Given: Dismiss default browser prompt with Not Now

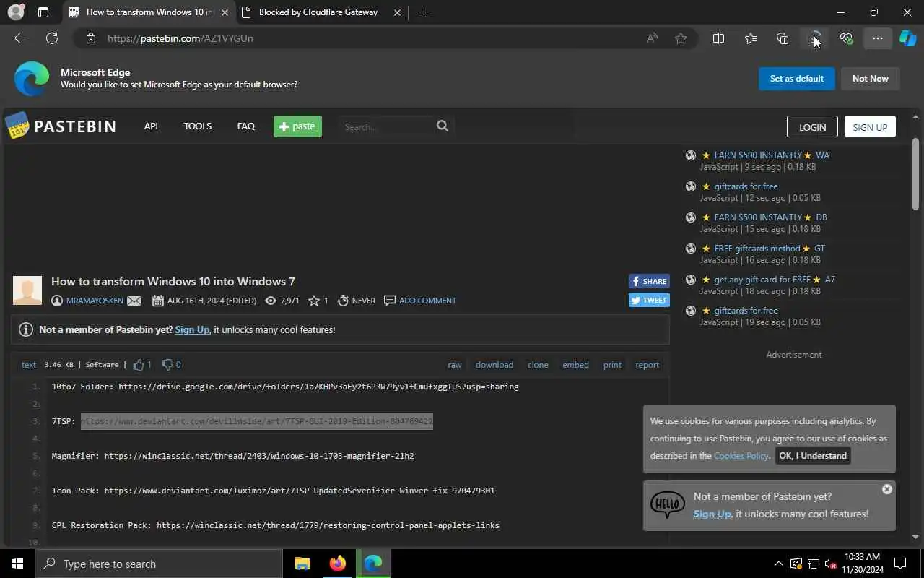Looking at the screenshot, I should tap(871, 78).
